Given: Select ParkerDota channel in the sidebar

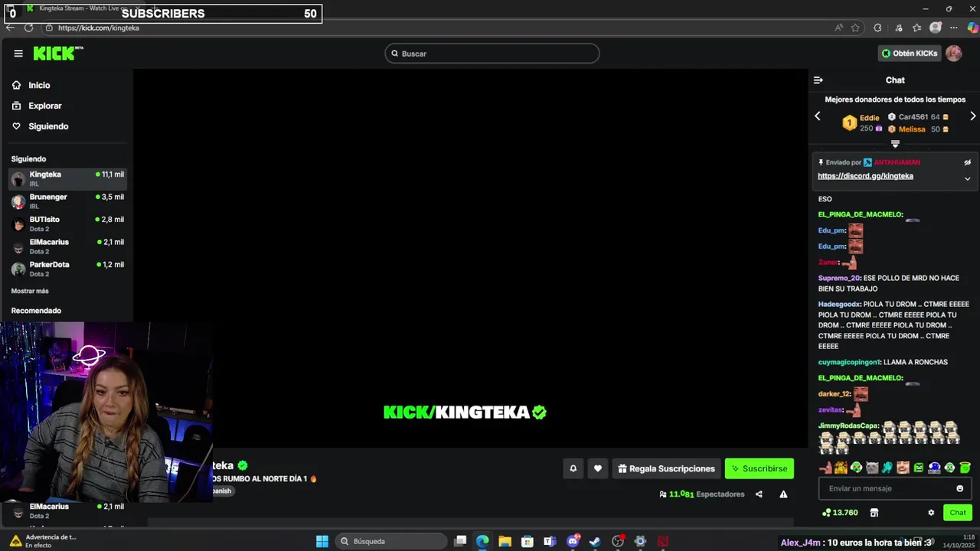Looking at the screenshot, I should click(67, 269).
